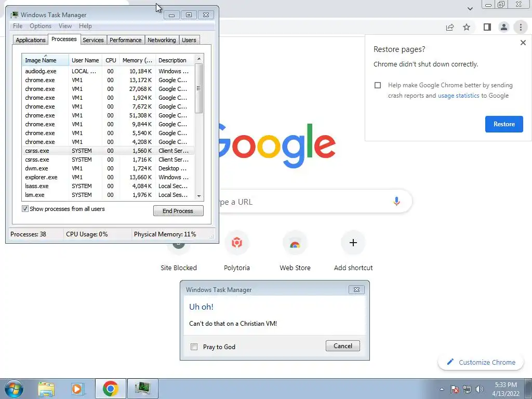Click the process list scrollbar thumb
Image resolution: width=532 pixels, height=399 pixels.
[199, 88]
